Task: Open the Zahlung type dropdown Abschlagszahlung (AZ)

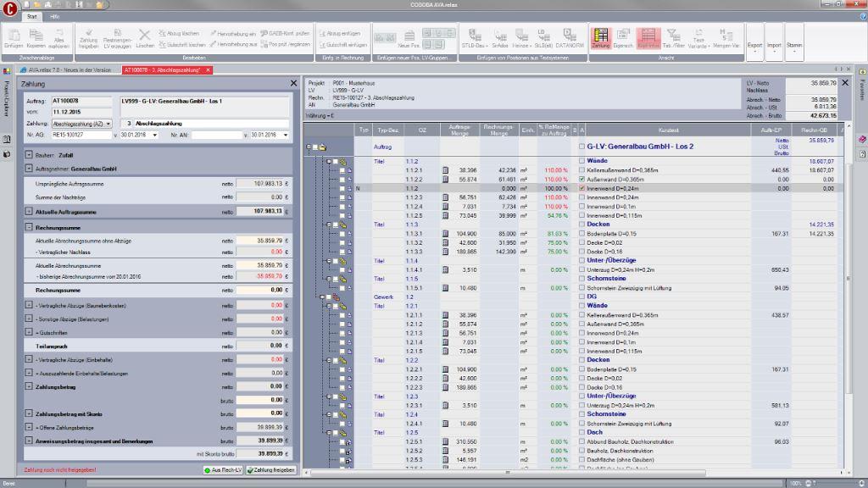Action: (x=82, y=123)
